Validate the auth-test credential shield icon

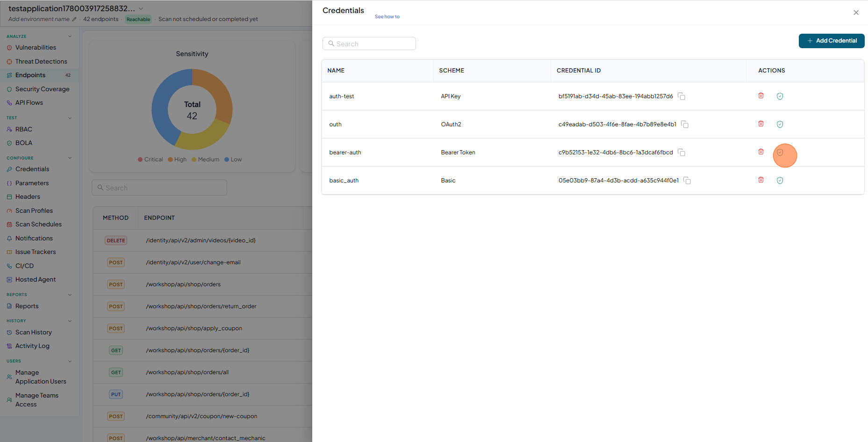click(780, 96)
